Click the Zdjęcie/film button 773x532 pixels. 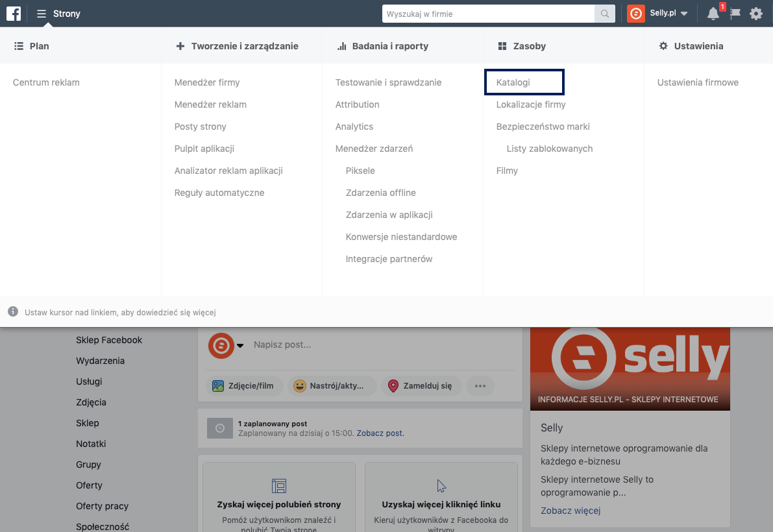[243, 386]
